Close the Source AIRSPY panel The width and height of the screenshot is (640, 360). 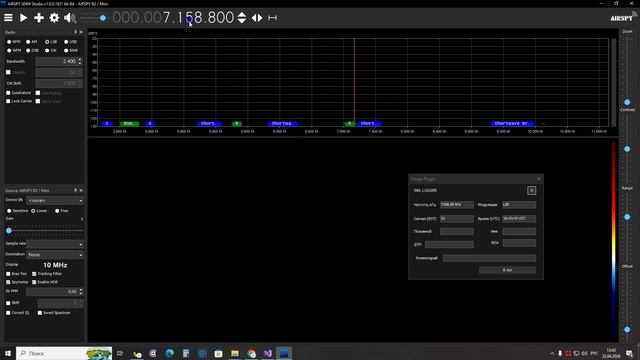tap(81, 190)
